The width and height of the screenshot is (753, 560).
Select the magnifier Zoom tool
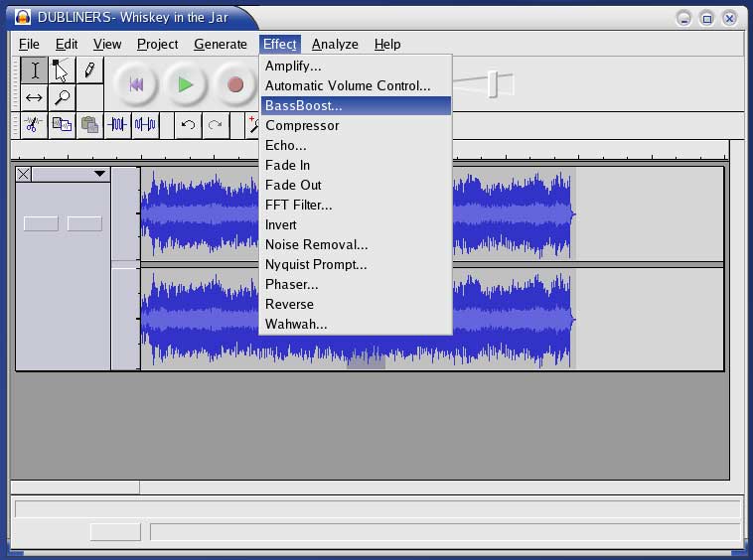coord(62,97)
